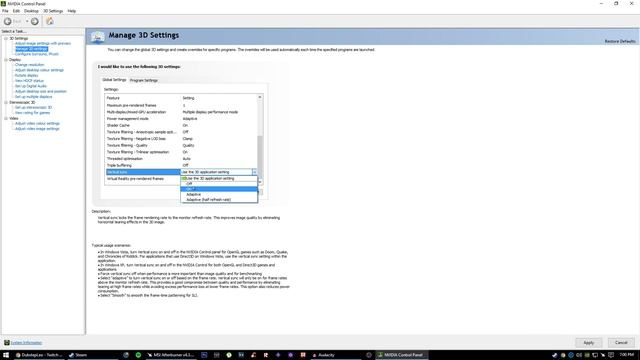
Task: Open Set up multiple displays
Action: point(33,97)
